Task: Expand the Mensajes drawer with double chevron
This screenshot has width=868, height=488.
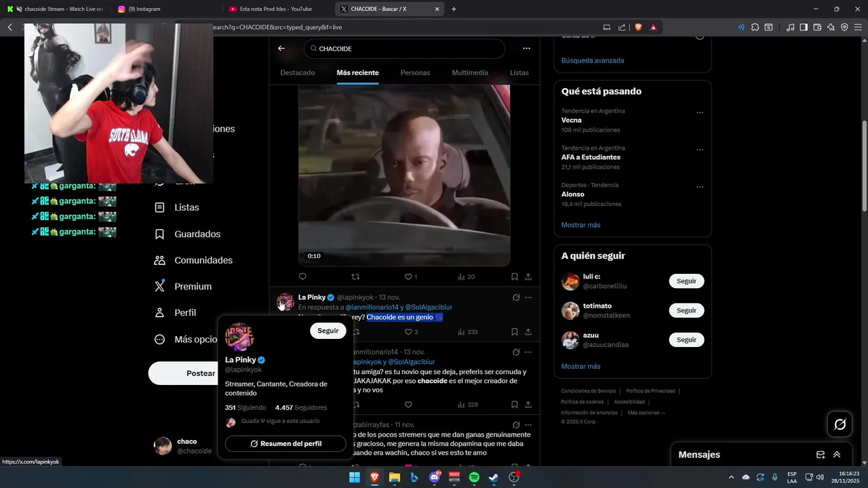Action: (837, 455)
